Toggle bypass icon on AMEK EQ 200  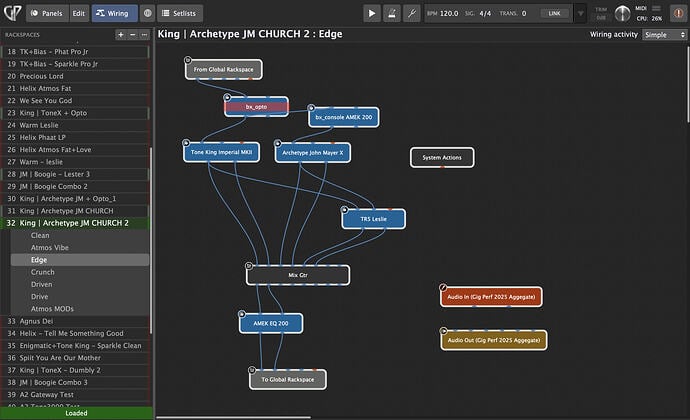click(242, 314)
